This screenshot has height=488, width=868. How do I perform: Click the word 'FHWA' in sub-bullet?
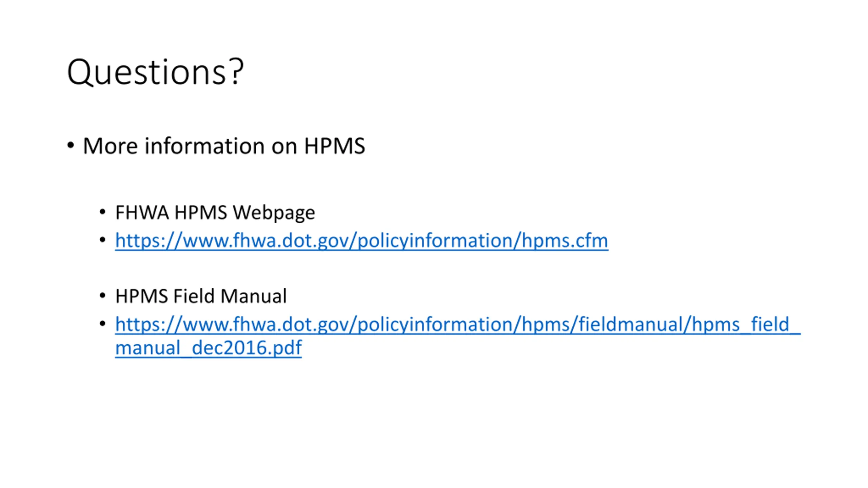pos(142,213)
